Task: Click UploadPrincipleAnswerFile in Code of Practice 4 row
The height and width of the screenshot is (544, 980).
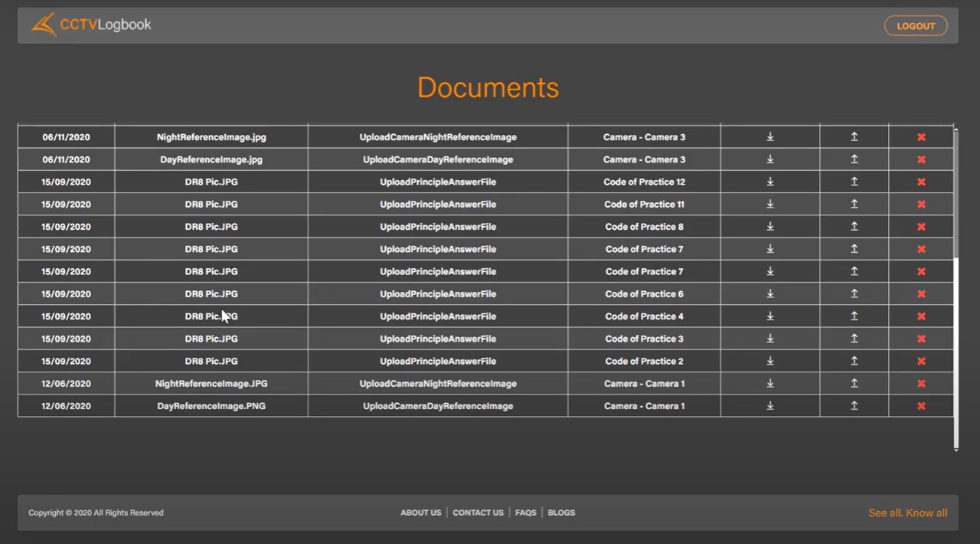Action: coord(438,316)
